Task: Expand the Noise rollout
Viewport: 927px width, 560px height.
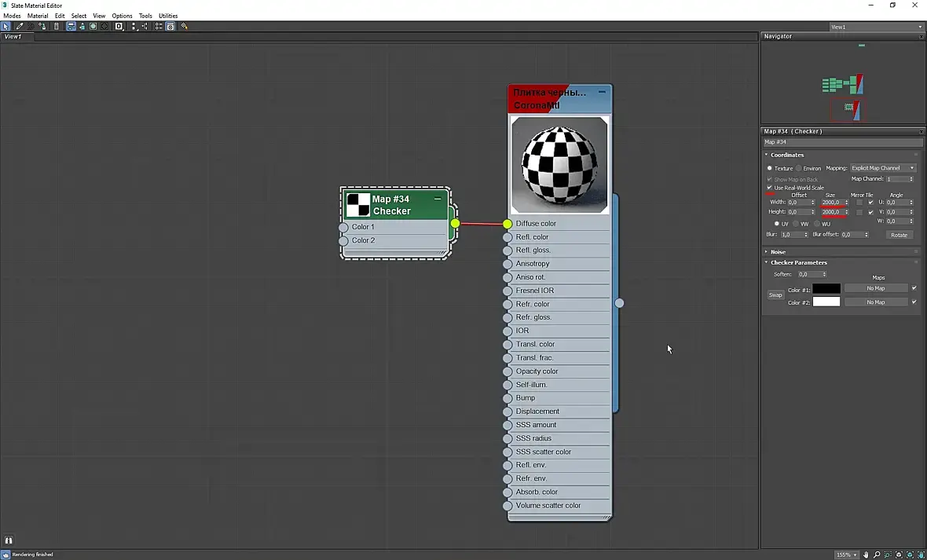Action: (x=767, y=252)
